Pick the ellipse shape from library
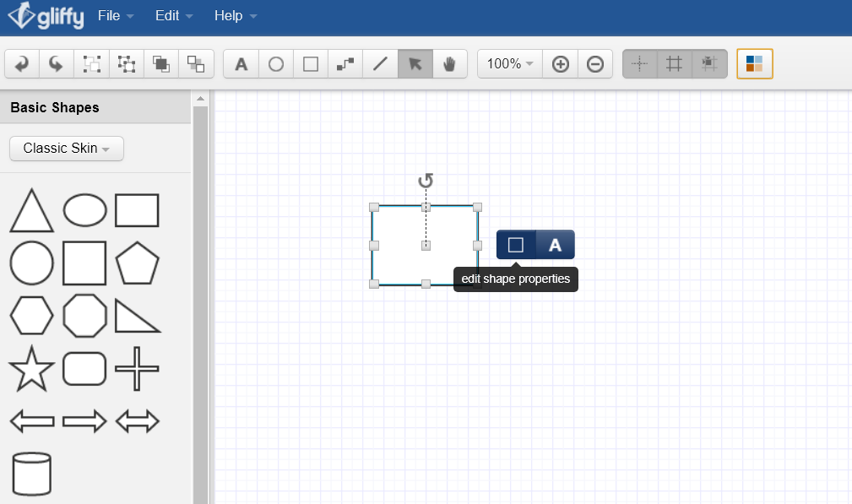 coord(84,210)
